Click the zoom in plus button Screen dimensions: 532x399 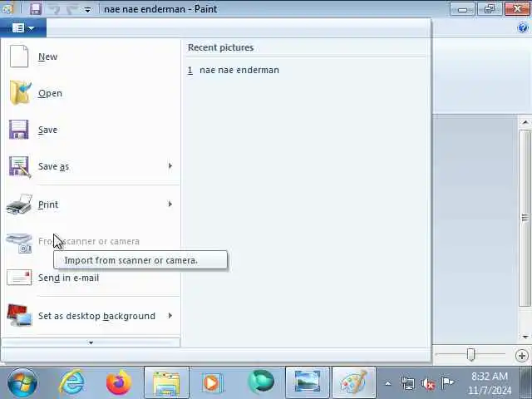pos(522,356)
